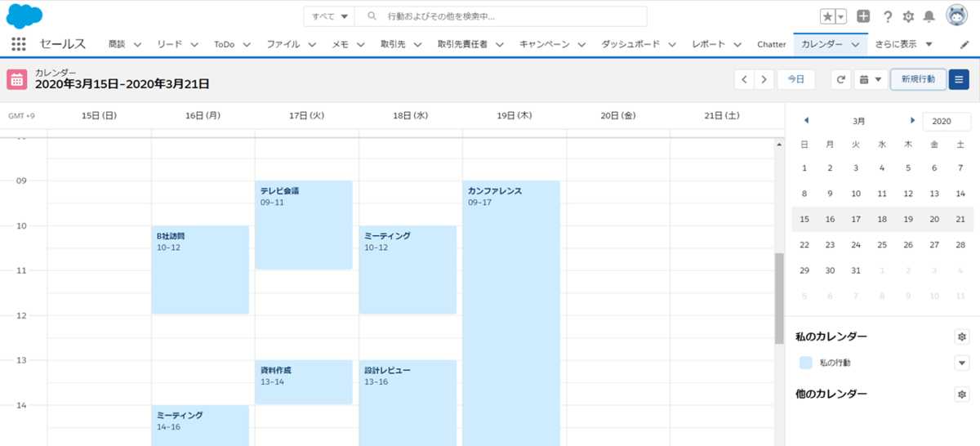This screenshot has width=980, height=446.
Task: Open the ファイル tab
Action: click(x=283, y=44)
